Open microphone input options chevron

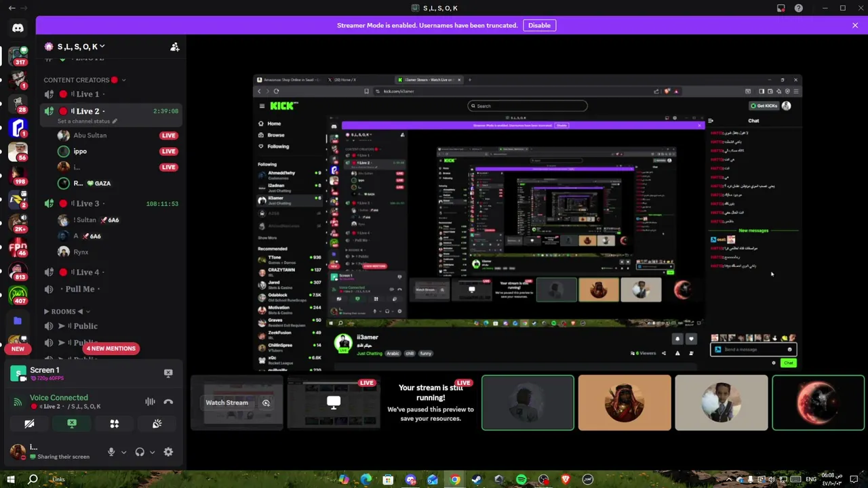point(123,452)
